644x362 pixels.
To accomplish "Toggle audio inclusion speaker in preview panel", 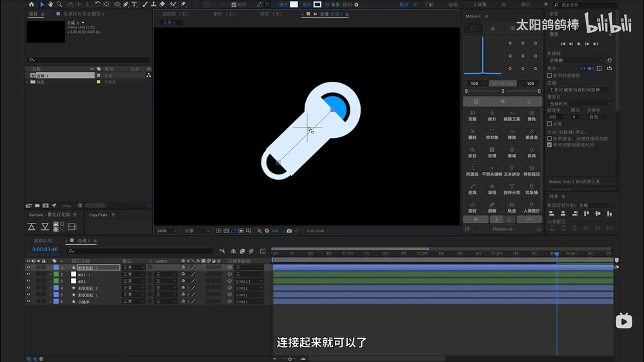I will click(x=591, y=69).
